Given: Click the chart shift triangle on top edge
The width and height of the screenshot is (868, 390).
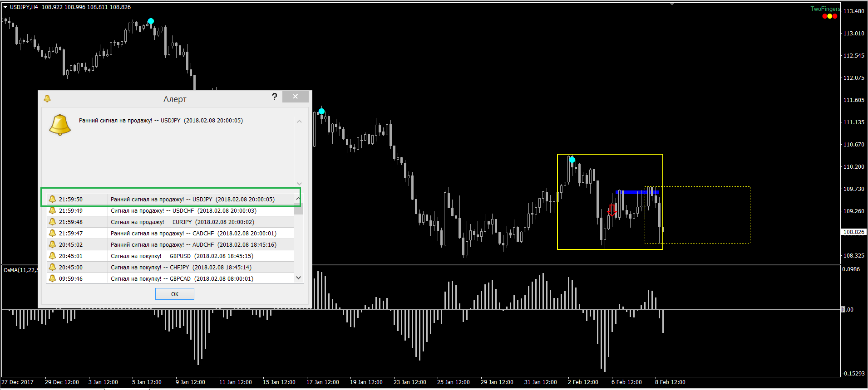Looking at the screenshot, I should tap(672, 4).
